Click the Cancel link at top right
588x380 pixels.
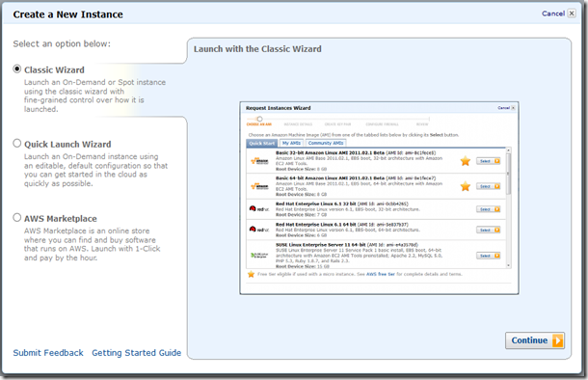click(x=553, y=14)
